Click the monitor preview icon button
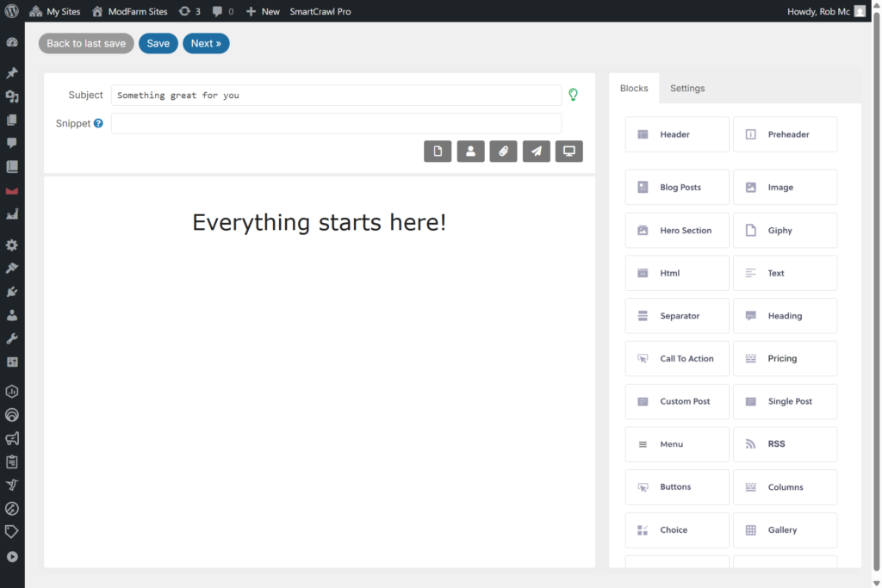Image resolution: width=882 pixels, height=588 pixels. [568, 152]
